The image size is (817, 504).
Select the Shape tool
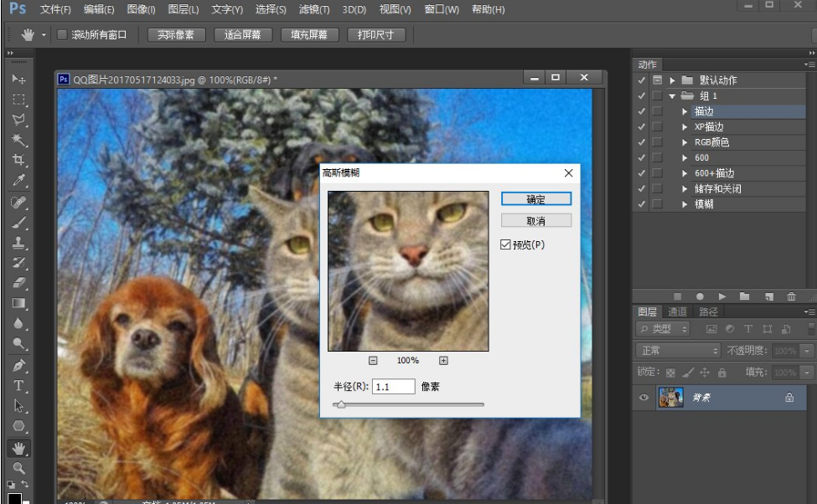[18, 426]
